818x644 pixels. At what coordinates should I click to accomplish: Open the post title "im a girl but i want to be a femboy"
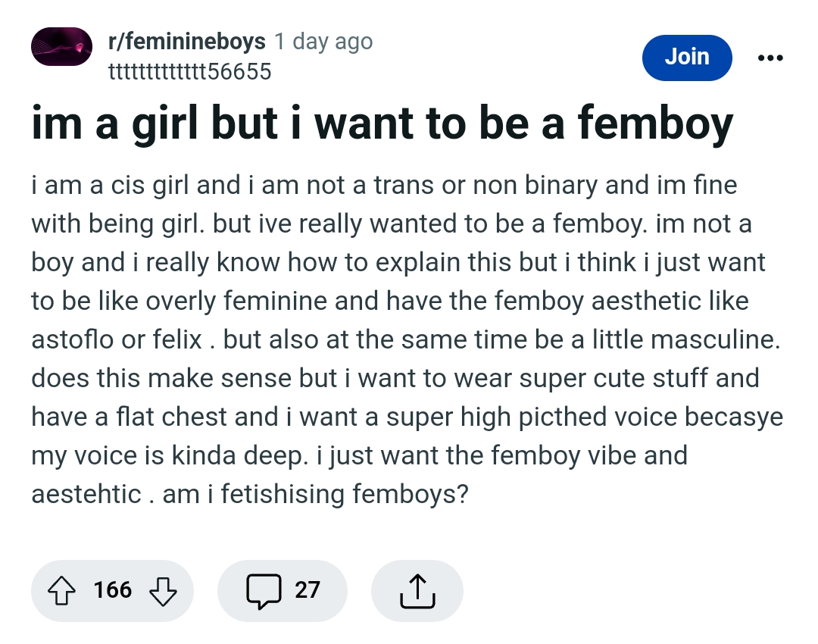(382, 123)
